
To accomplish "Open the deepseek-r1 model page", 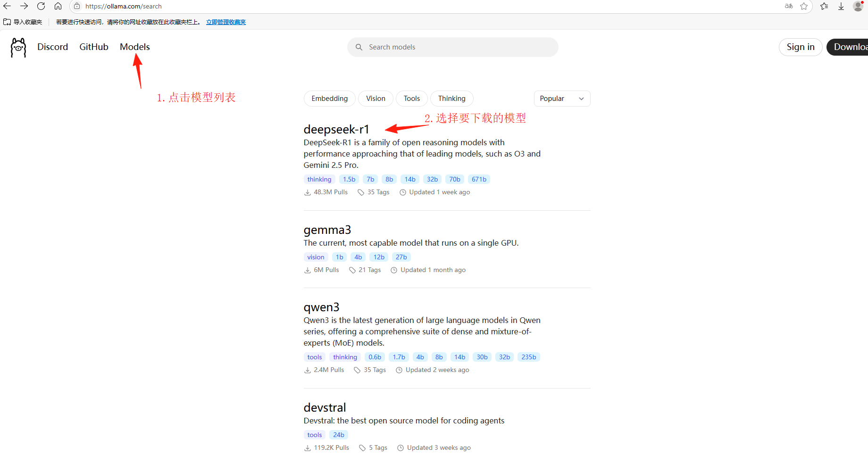I will point(336,129).
